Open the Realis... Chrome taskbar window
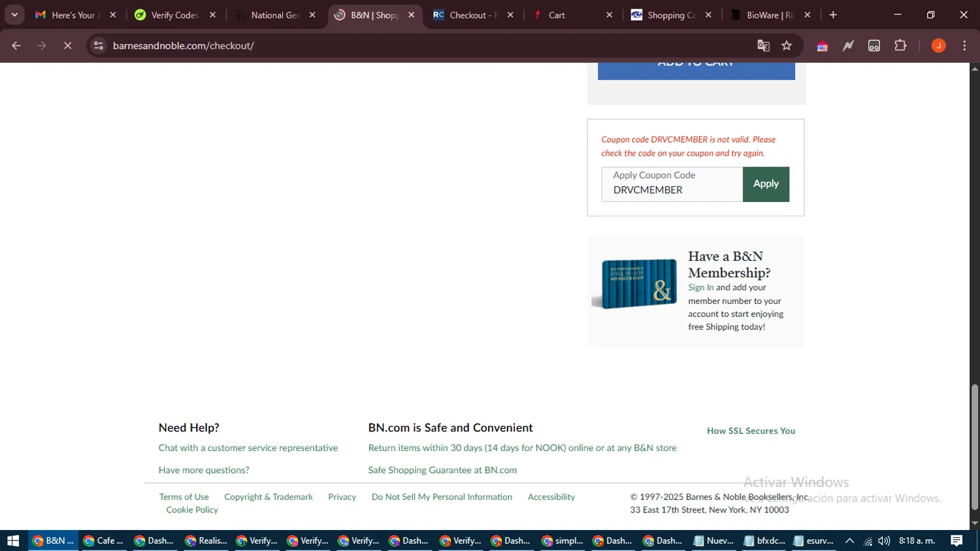Screen dimensions: 980x551 [x=206, y=541]
